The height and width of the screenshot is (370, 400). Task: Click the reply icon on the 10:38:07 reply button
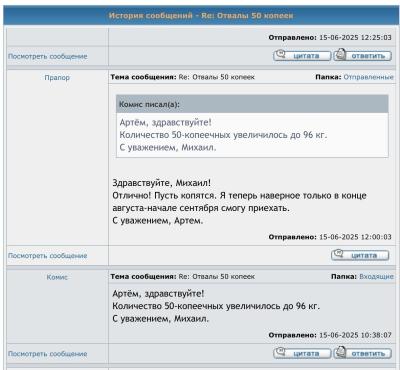point(340,352)
